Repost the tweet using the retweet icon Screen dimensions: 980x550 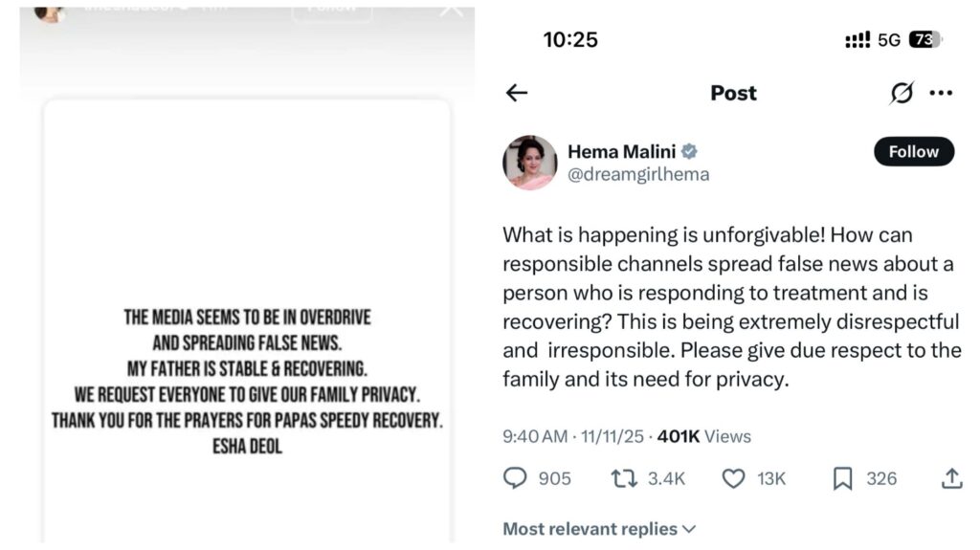pyautogui.click(x=624, y=478)
